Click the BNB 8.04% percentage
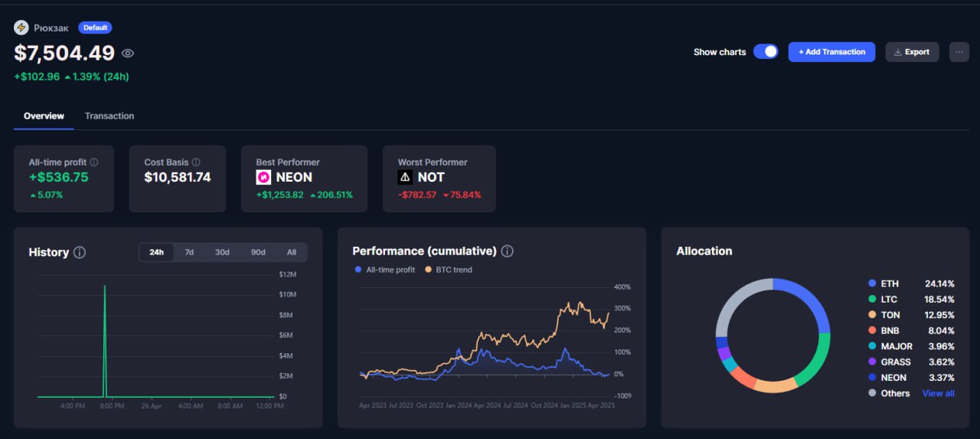Screen dimensions: 980x439 [941, 331]
